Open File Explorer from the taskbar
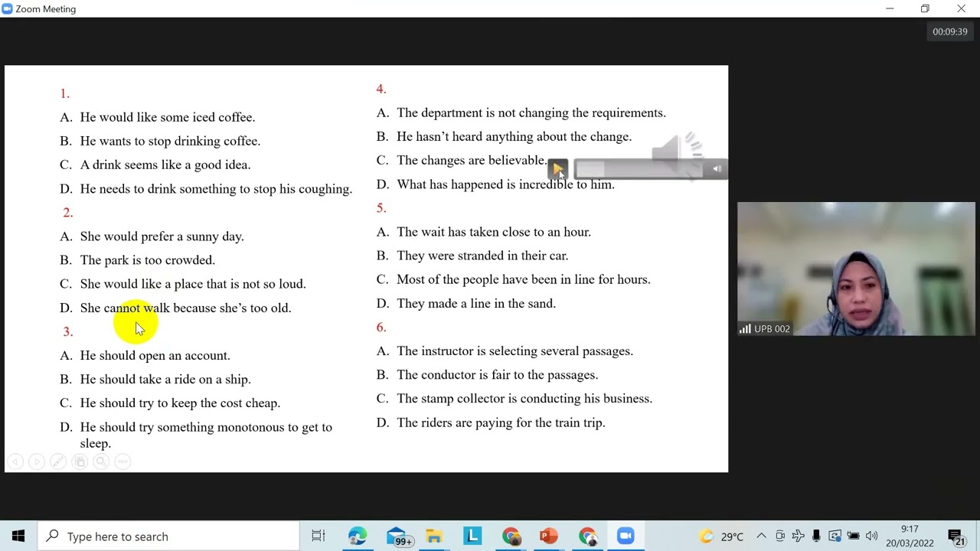 coord(434,536)
